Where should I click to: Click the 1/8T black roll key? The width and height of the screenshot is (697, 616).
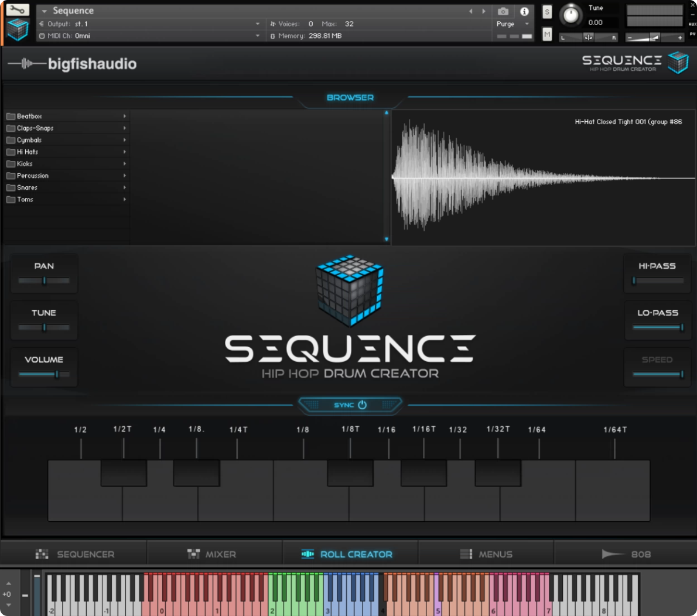coord(350,473)
